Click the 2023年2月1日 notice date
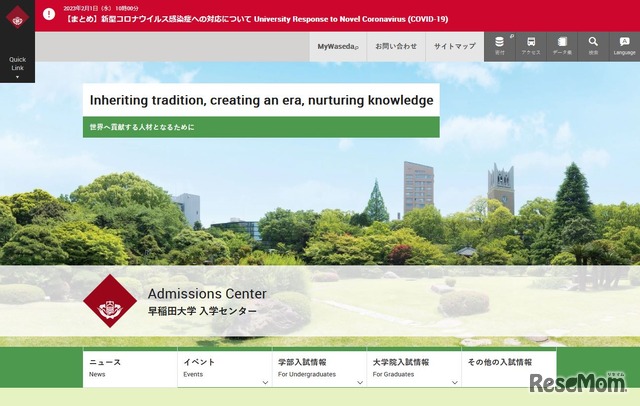This screenshot has width=640, height=406. (x=101, y=8)
